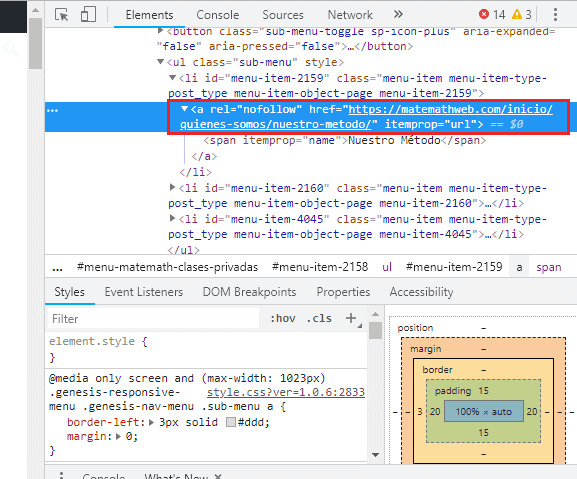Image resolution: width=577 pixels, height=479 pixels.
Task: Select the span itemprop Nuestro Método node
Action: [344, 141]
